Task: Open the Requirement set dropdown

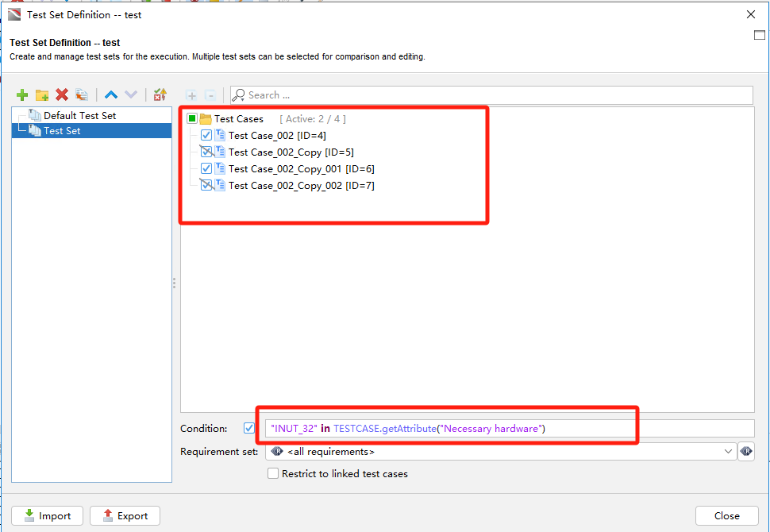Action: [x=501, y=452]
